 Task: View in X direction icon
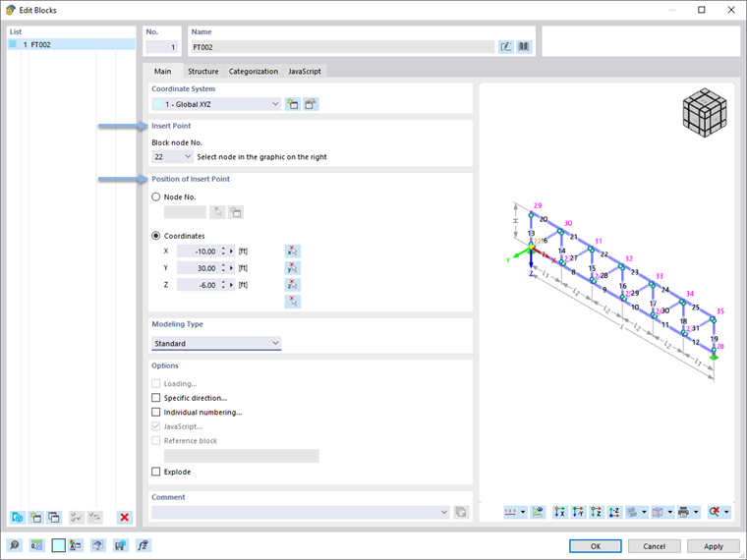tap(560, 512)
